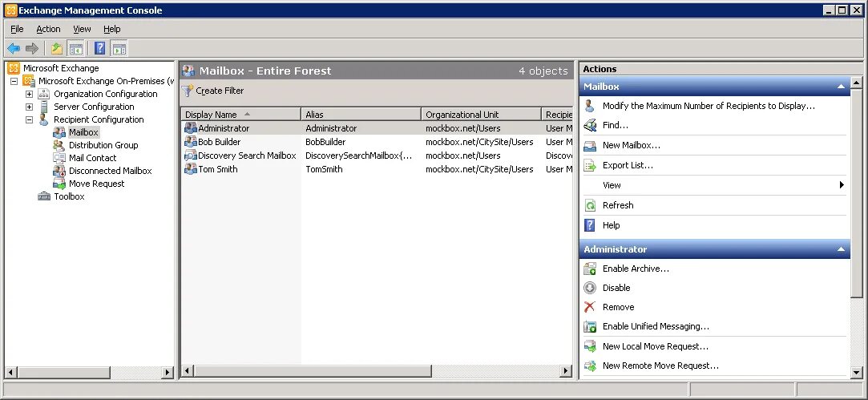Viewport: 868px width, 400px height.
Task: Sort by the Organizational Unit column header
Action: (x=481, y=114)
